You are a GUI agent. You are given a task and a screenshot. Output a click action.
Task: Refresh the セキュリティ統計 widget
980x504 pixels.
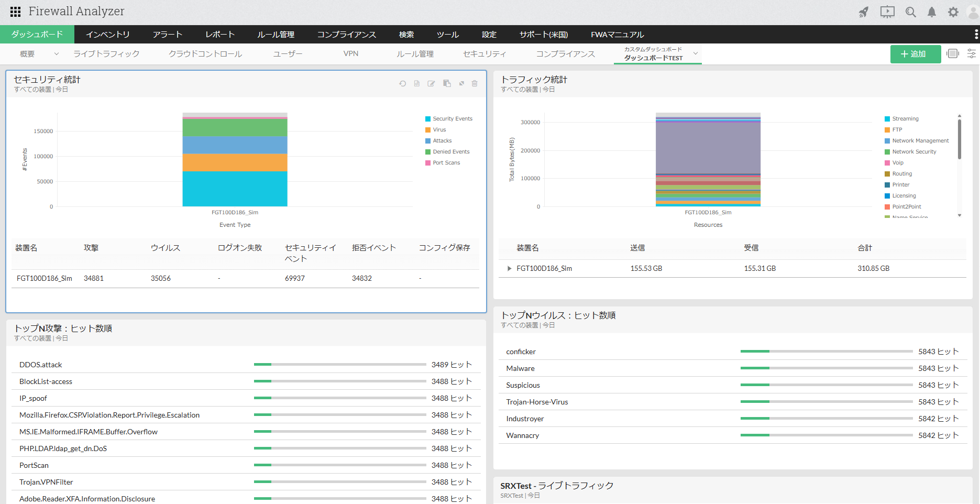pos(402,84)
